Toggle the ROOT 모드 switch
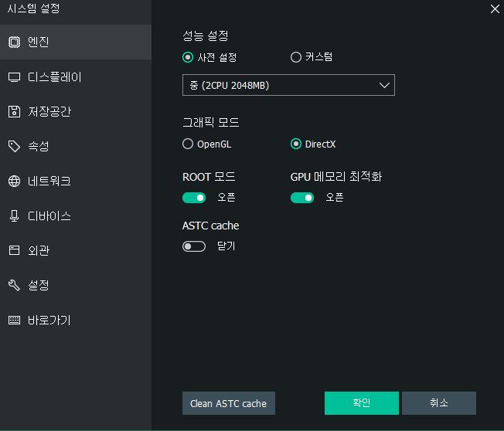Image resolution: width=504 pixels, height=431 pixels. (194, 198)
